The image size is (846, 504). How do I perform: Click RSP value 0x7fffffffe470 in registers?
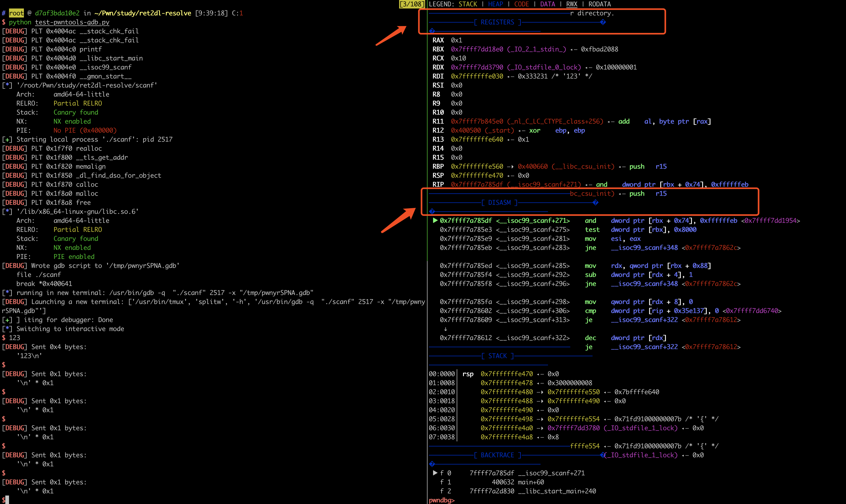click(x=477, y=175)
